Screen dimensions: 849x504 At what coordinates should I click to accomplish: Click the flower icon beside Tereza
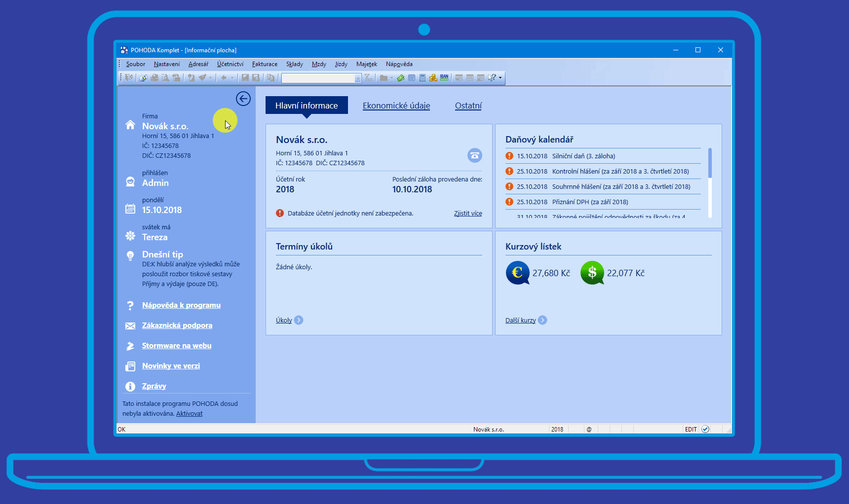[x=130, y=236]
